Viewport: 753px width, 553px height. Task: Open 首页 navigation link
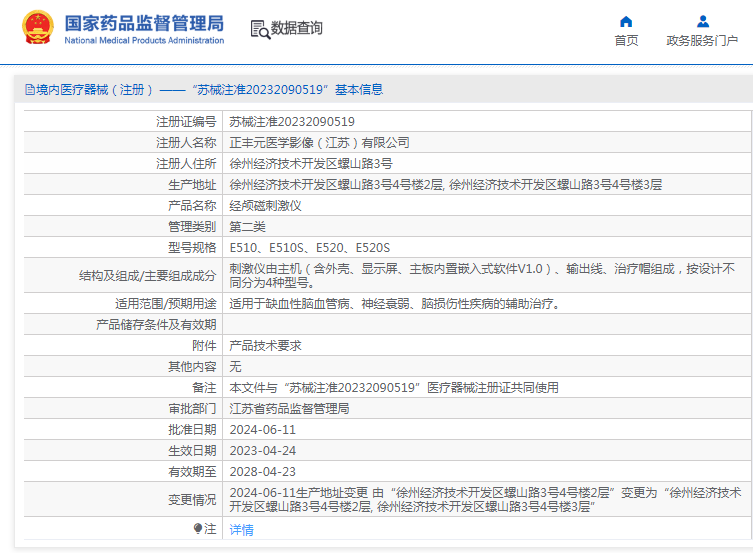pyautogui.click(x=626, y=40)
